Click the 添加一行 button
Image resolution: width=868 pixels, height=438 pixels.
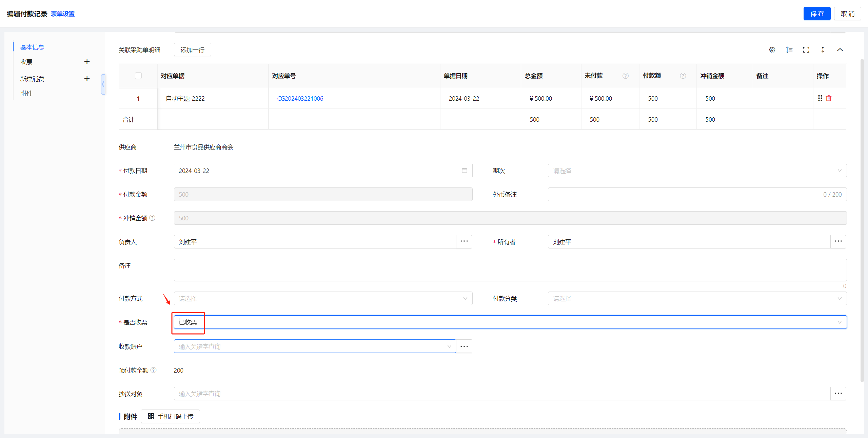192,50
